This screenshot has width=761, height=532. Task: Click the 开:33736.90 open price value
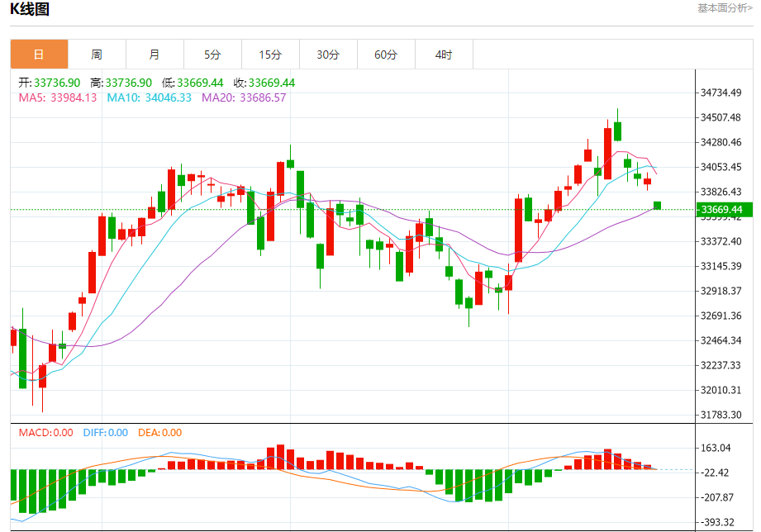click(50, 83)
